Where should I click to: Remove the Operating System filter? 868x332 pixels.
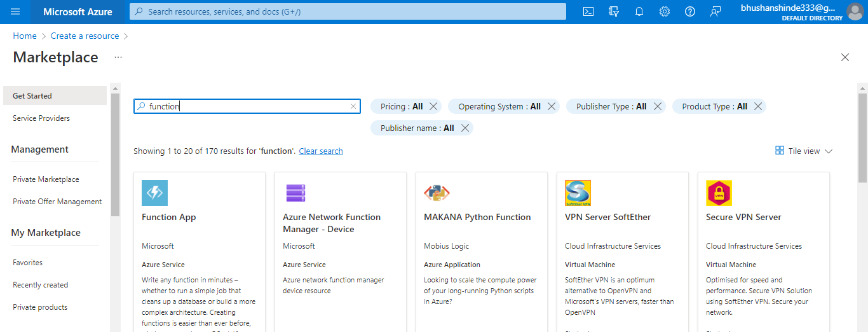pyautogui.click(x=552, y=107)
